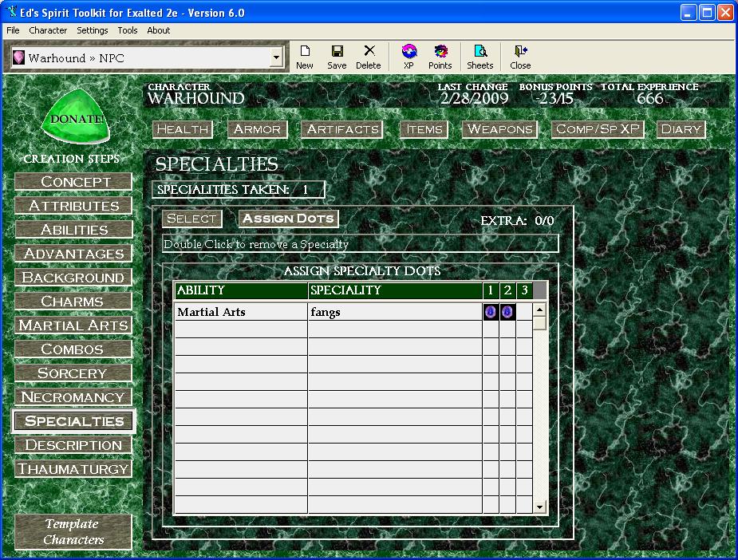Click the Total Experience value 666
Viewport: 738px width, 560px height.
[650, 98]
